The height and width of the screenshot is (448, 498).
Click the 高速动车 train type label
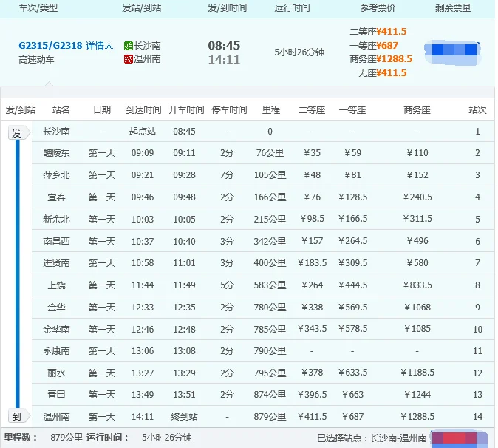[36, 60]
